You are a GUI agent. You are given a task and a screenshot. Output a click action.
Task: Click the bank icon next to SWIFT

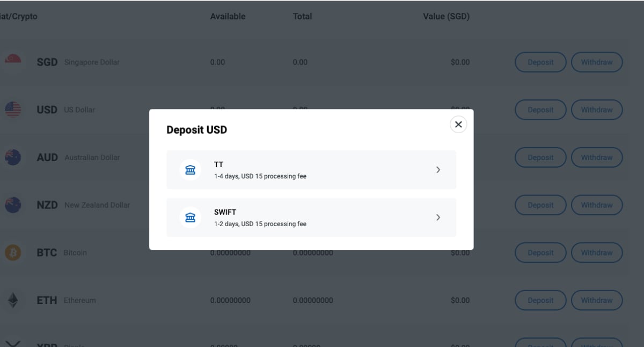(x=190, y=217)
